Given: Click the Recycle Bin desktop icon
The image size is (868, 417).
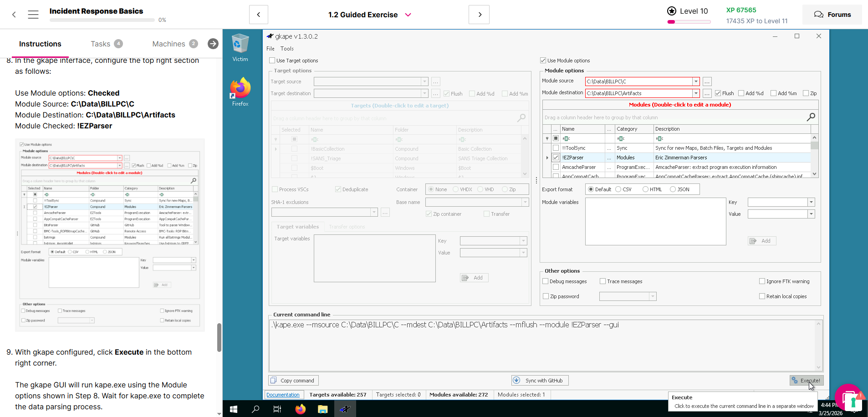Looking at the screenshot, I should pyautogui.click(x=240, y=47).
